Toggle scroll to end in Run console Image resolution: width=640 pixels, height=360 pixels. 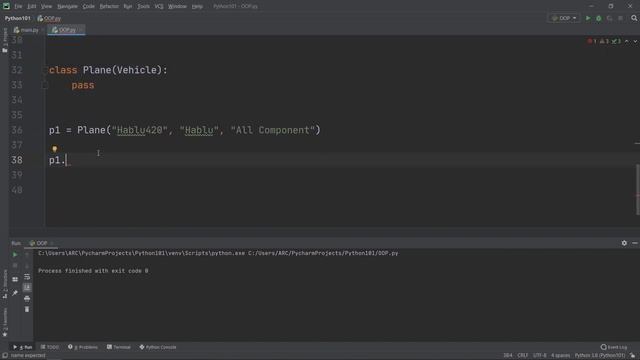pos(27,288)
